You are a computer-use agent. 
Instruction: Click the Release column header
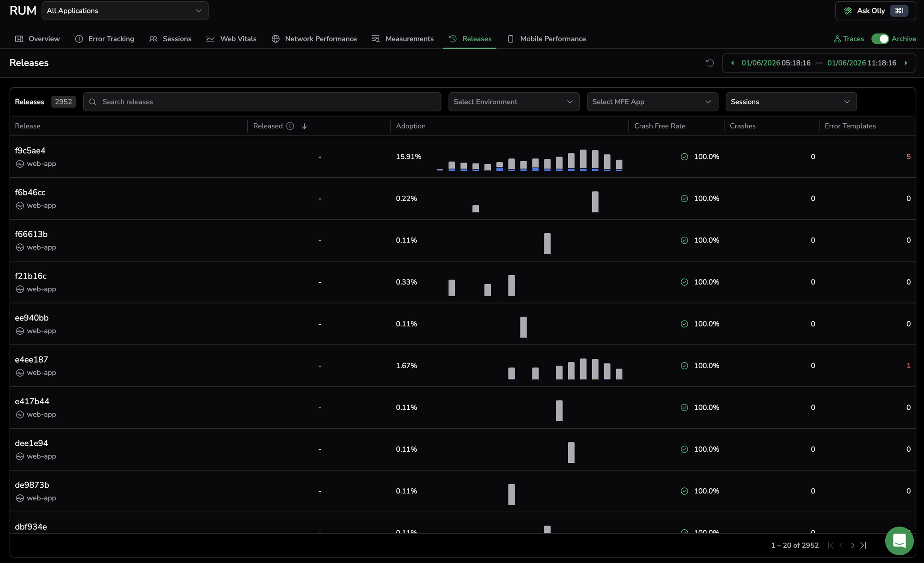click(x=27, y=126)
